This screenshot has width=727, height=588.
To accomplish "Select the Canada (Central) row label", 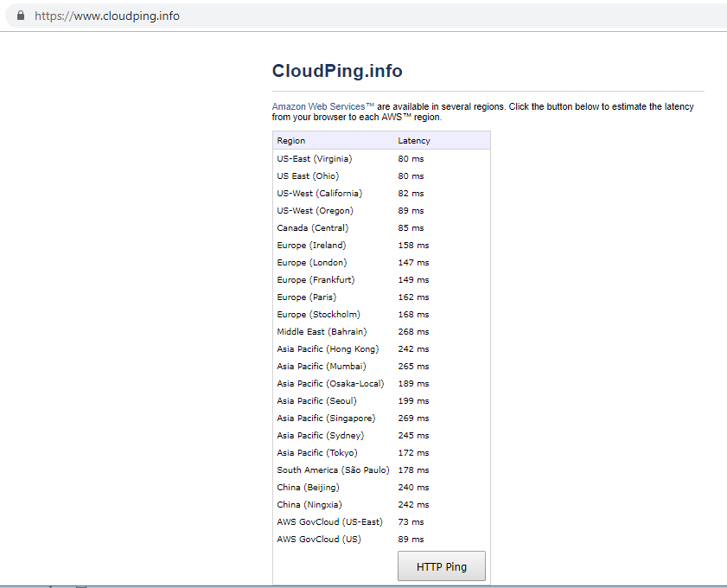I will (x=313, y=228).
